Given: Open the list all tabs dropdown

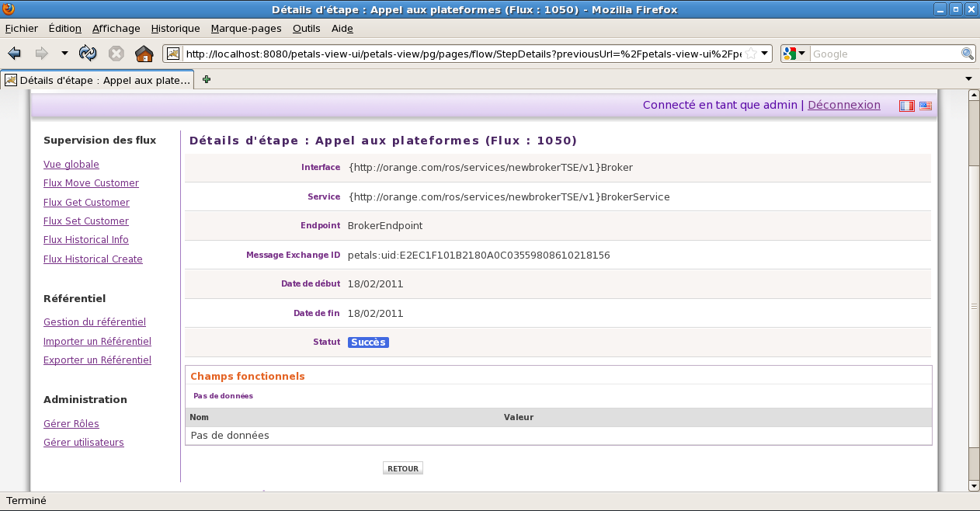Looking at the screenshot, I should [x=968, y=79].
